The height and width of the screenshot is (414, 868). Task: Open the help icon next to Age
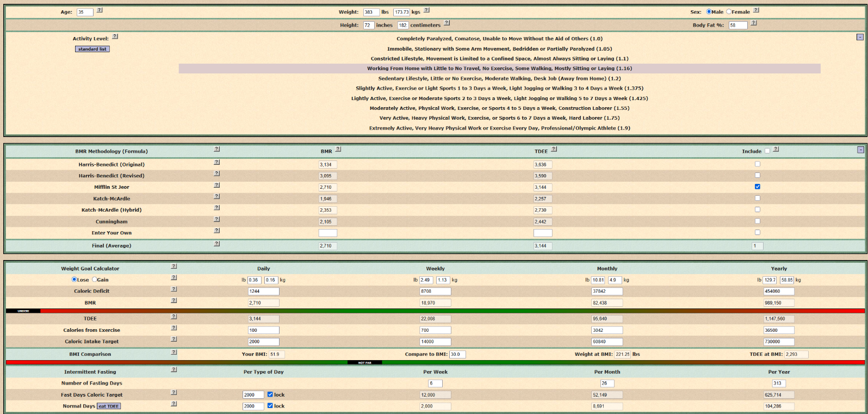click(x=100, y=10)
